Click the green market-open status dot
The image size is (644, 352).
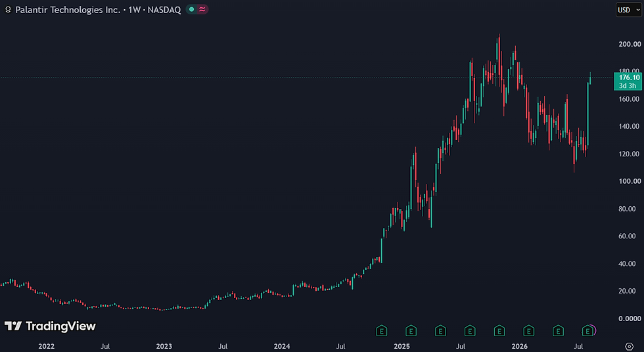pyautogui.click(x=191, y=9)
